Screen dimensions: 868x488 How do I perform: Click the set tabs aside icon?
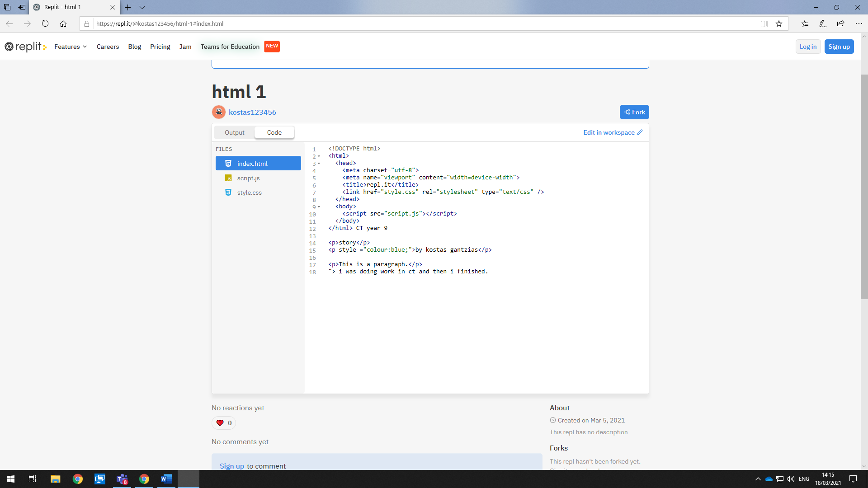pos(22,7)
